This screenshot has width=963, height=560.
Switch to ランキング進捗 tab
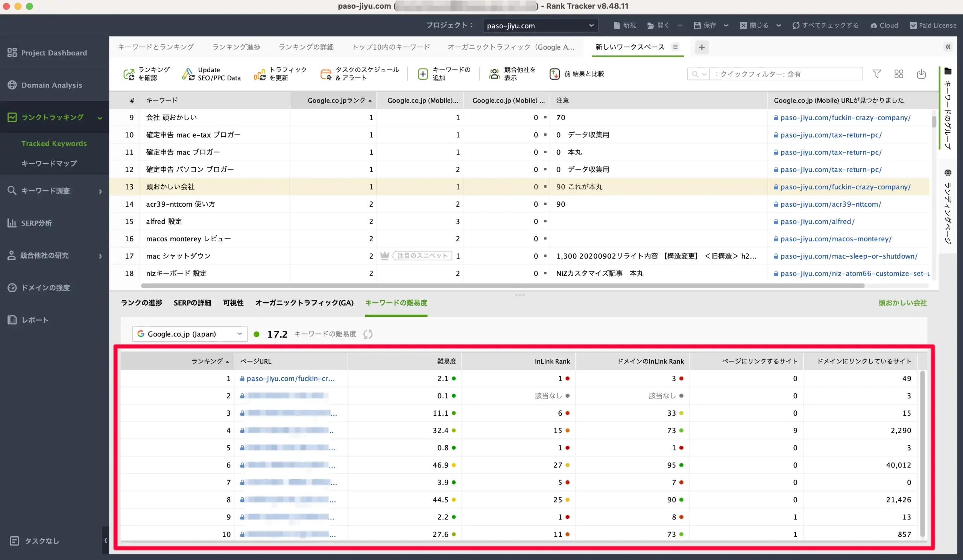click(236, 47)
